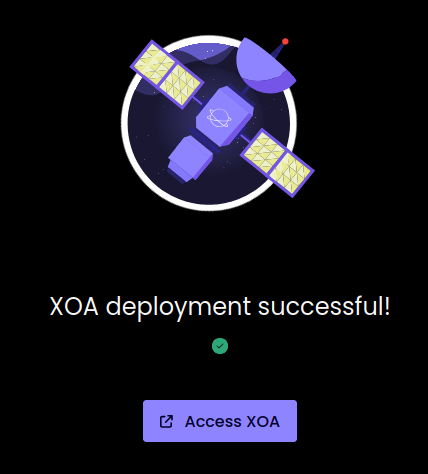Screen dimensions: 428x474
Task: Click the antenna rod behind the dish
Action: (279, 51)
